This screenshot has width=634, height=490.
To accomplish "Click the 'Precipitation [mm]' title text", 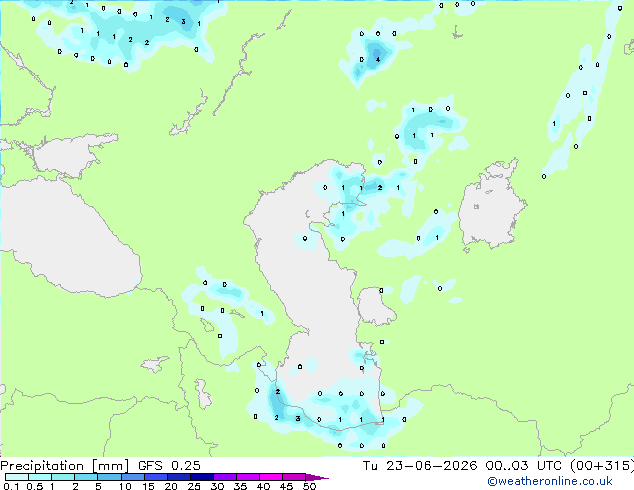I will tap(65, 466).
